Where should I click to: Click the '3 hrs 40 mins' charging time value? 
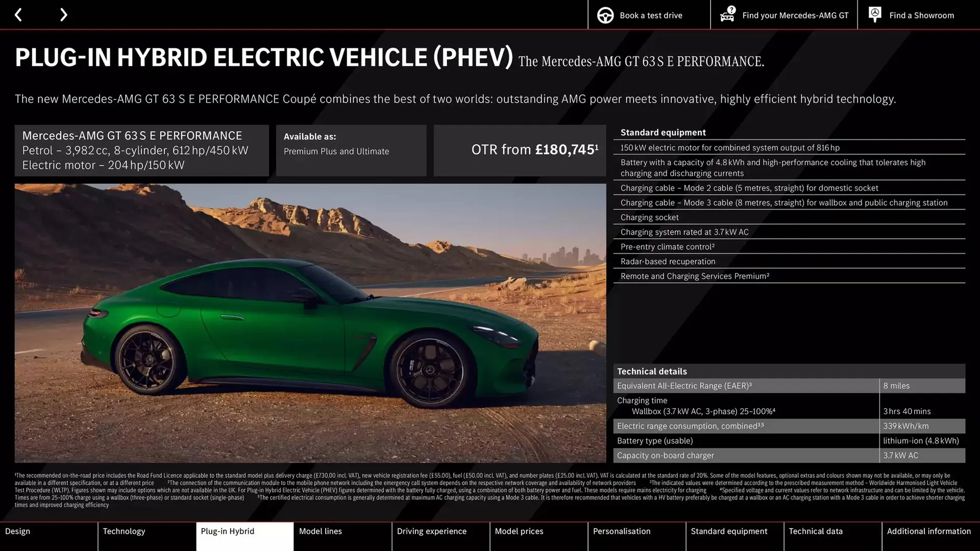pos(907,411)
